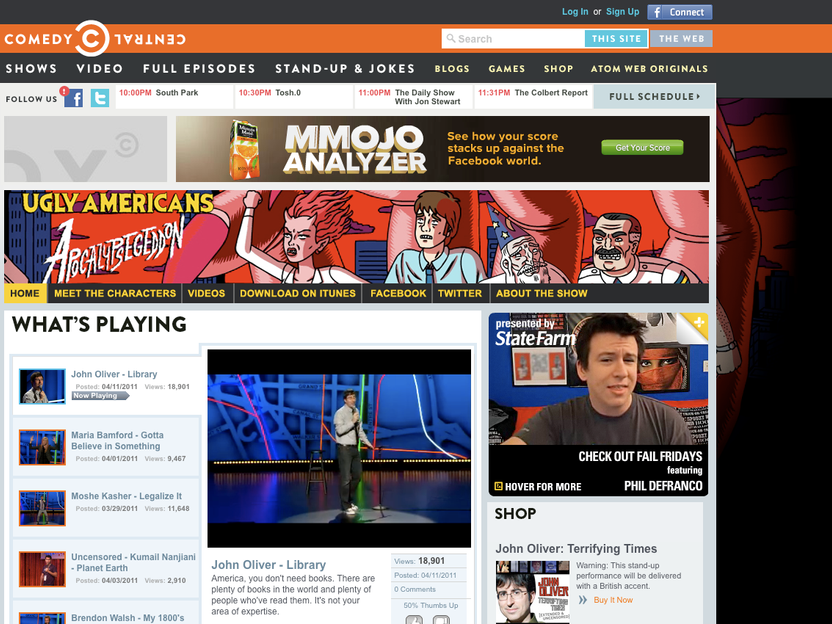Screen dimensions: 832x624
Task: Open the SHOWS menu
Action: click(x=31, y=68)
